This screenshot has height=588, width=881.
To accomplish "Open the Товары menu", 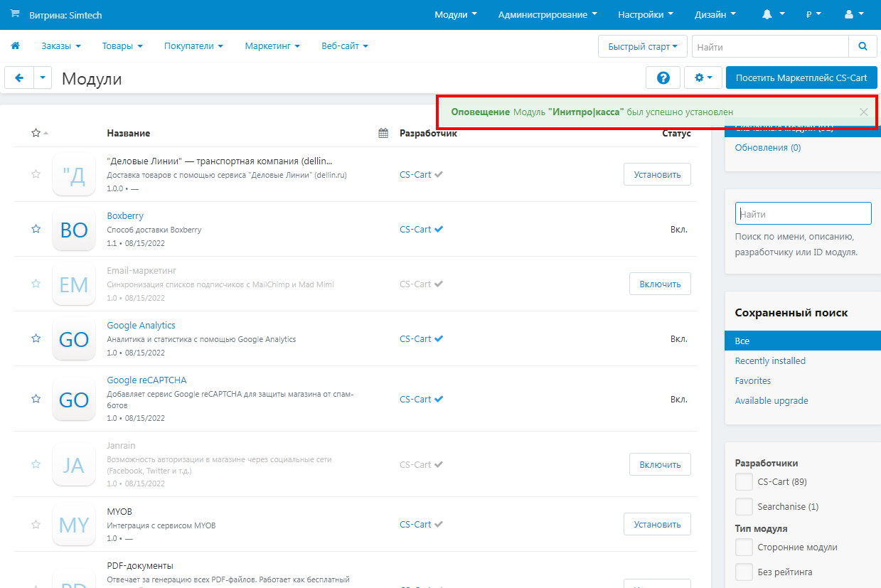I will click(x=122, y=46).
